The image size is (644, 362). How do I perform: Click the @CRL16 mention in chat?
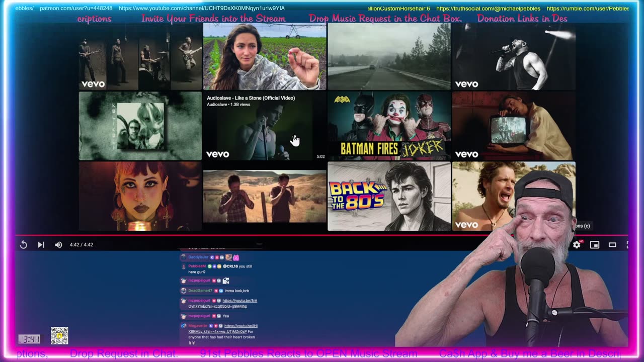pyautogui.click(x=230, y=266)
